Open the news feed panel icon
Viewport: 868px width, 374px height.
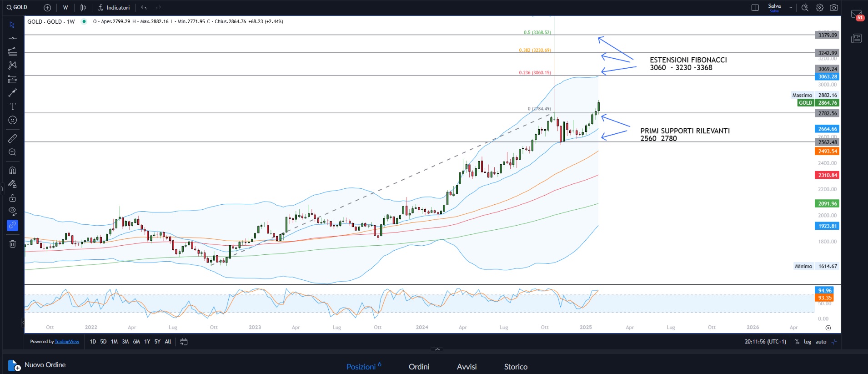tap(856, 39)
